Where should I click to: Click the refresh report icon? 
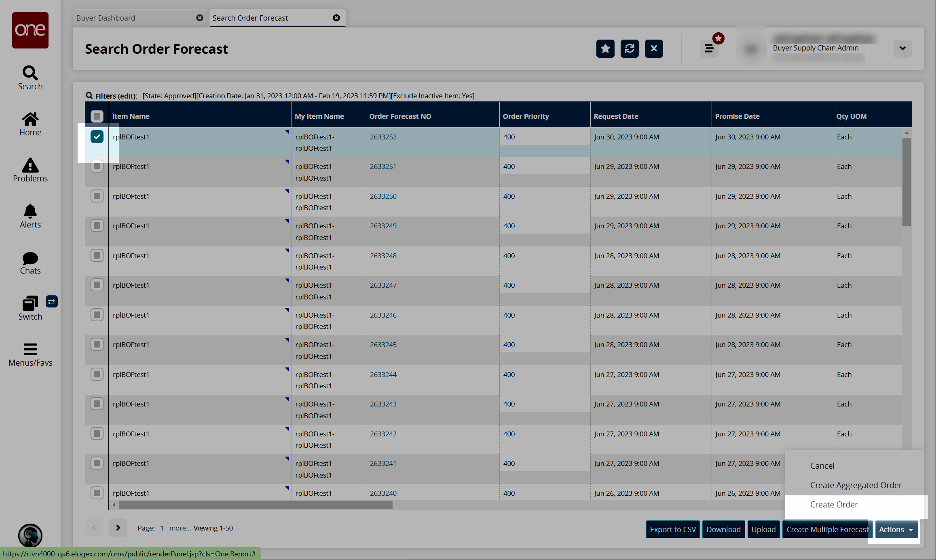(629, 48)
